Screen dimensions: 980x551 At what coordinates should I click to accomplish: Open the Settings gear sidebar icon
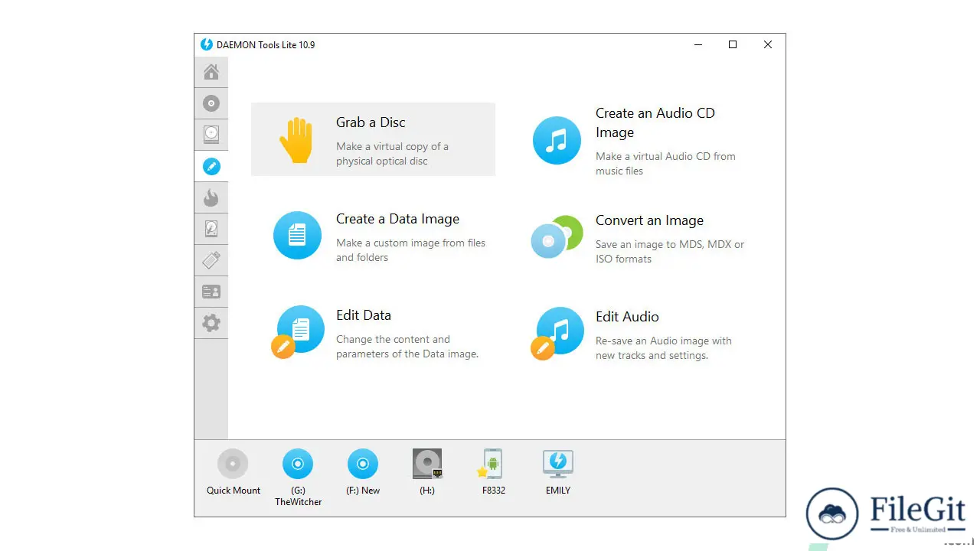(211, 323)
